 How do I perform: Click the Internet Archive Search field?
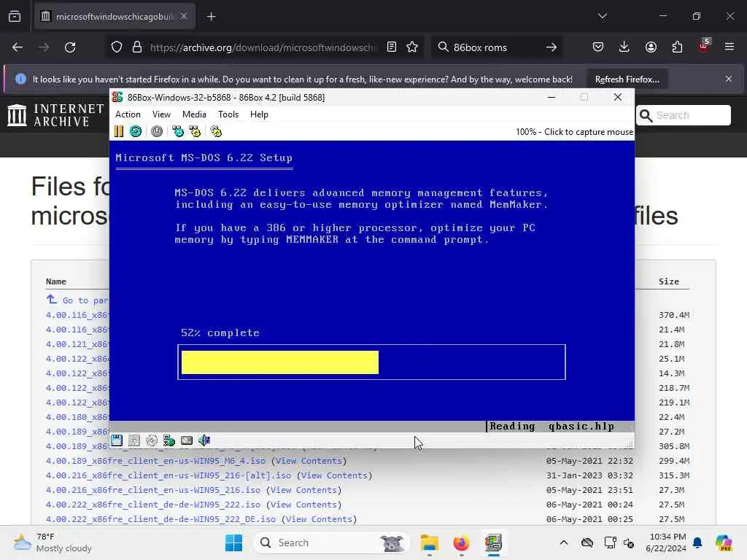[x=683, y=115]
